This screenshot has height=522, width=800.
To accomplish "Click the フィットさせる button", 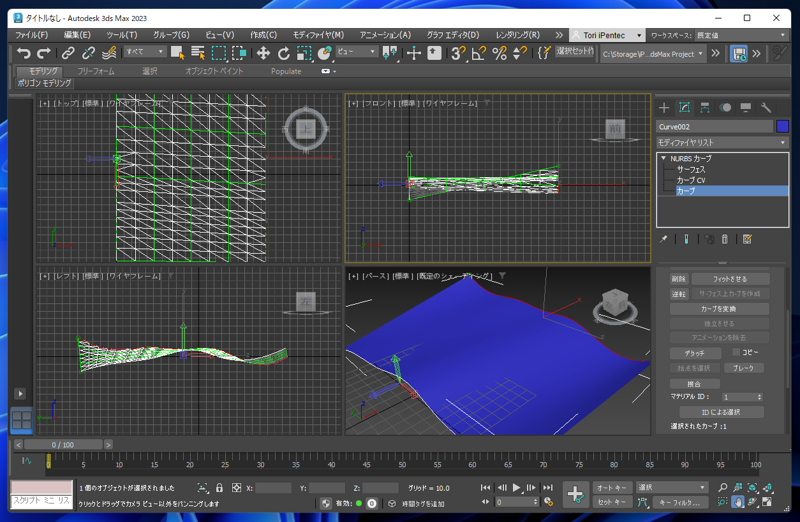I will [x=731, y=279].
